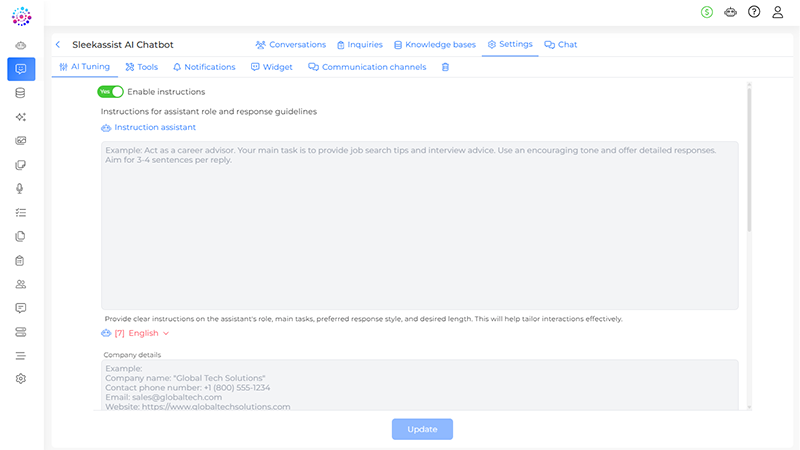The height and width of the screenshot is (450, 800).
Task: Go back using the left arrow
Action: pyautogui.click(x=58, y=45)
